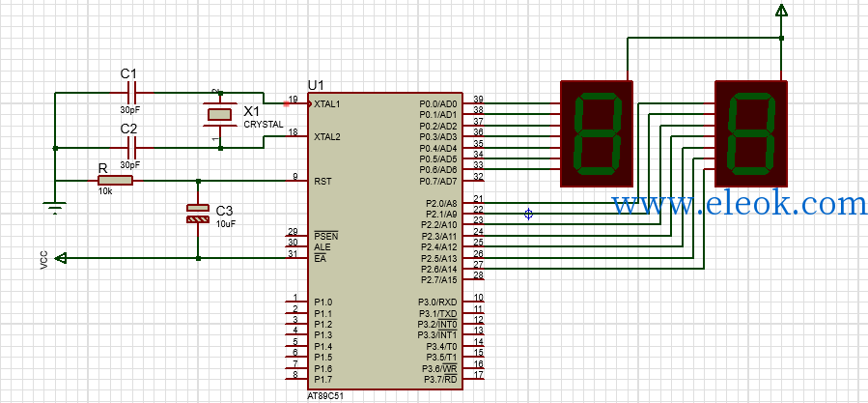The height and width of the screenshot is (403, 868).
Task: Click the power terminal arrow above displays
Action: click(781, 11)
